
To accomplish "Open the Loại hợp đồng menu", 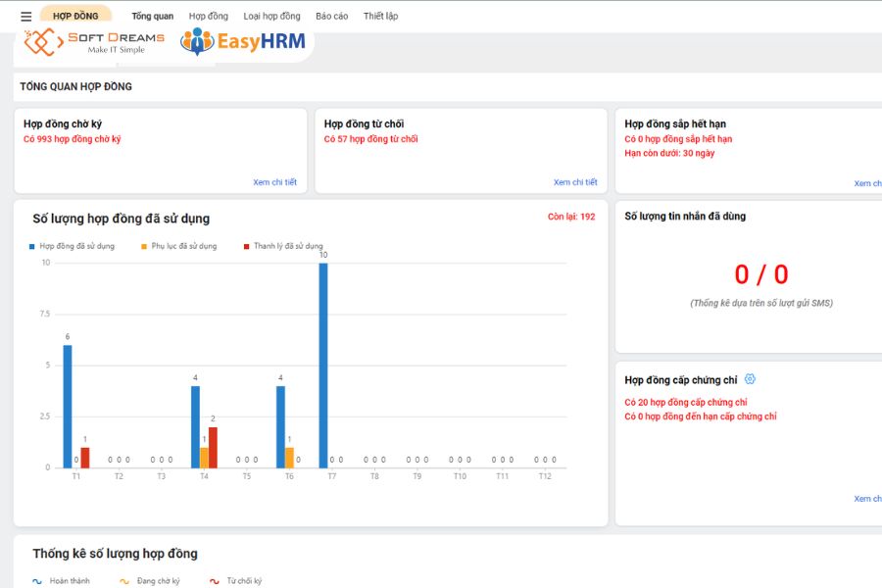I will (271, 17).
